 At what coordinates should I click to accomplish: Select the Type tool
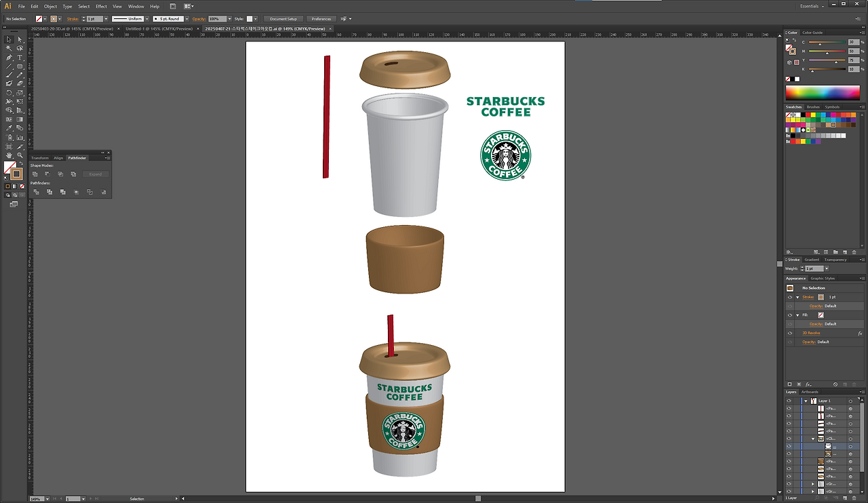point(20,58)
